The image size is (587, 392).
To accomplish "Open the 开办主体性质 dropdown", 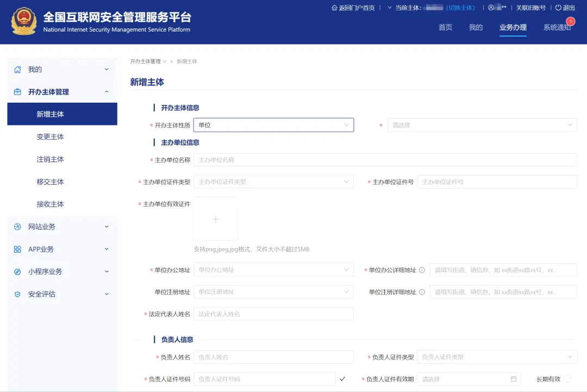I will [x=273, y=125].
